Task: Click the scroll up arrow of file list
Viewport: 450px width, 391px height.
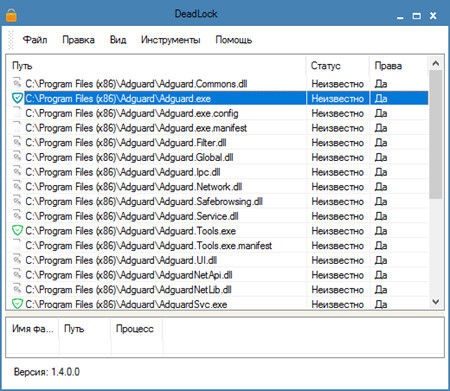Action: click(x=436, y=63)
